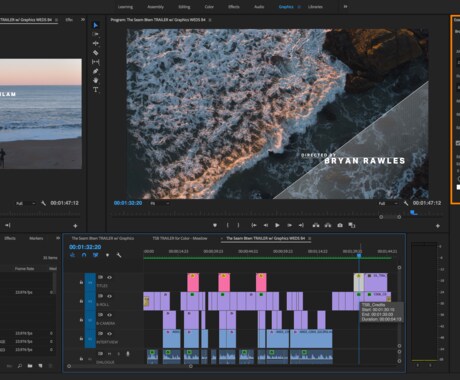The height and width of the screenshot is (380, 460).
Task: Click the Extract button
Action: [x=328, y=225]
